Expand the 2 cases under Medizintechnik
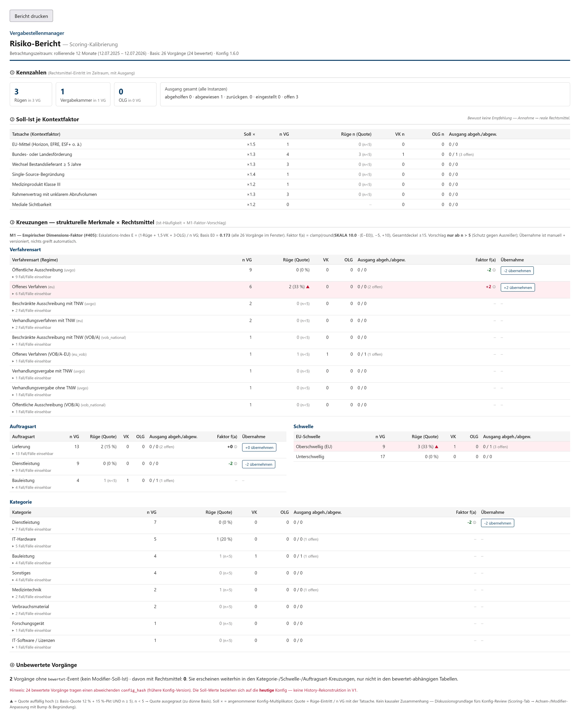Screen dimensions: 580x728 pos(32,597)
